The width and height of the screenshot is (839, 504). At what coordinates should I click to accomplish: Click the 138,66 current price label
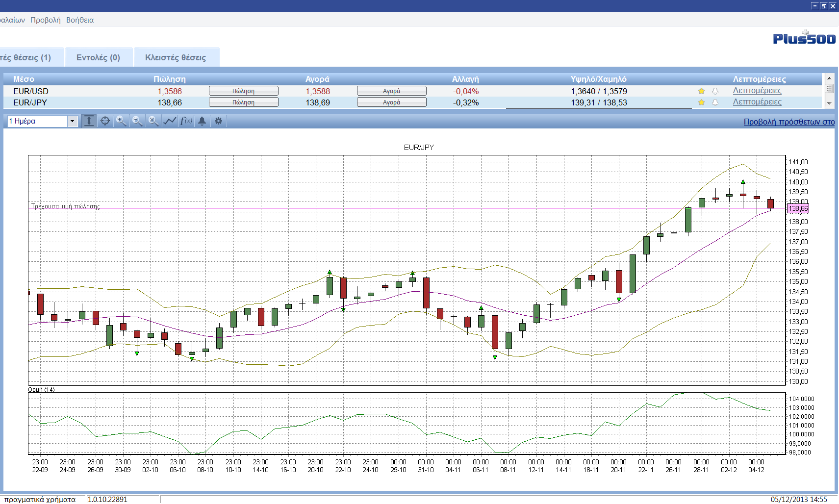(x=798, y=209)
